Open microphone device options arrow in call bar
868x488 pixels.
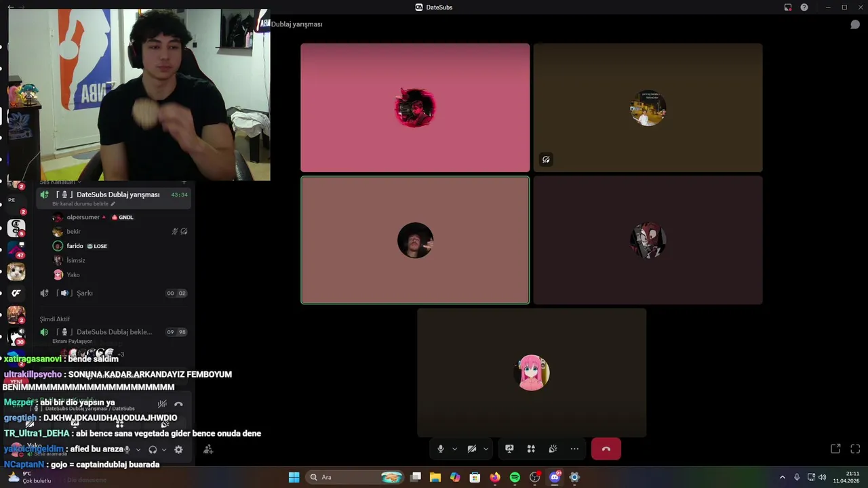point(454,449)
